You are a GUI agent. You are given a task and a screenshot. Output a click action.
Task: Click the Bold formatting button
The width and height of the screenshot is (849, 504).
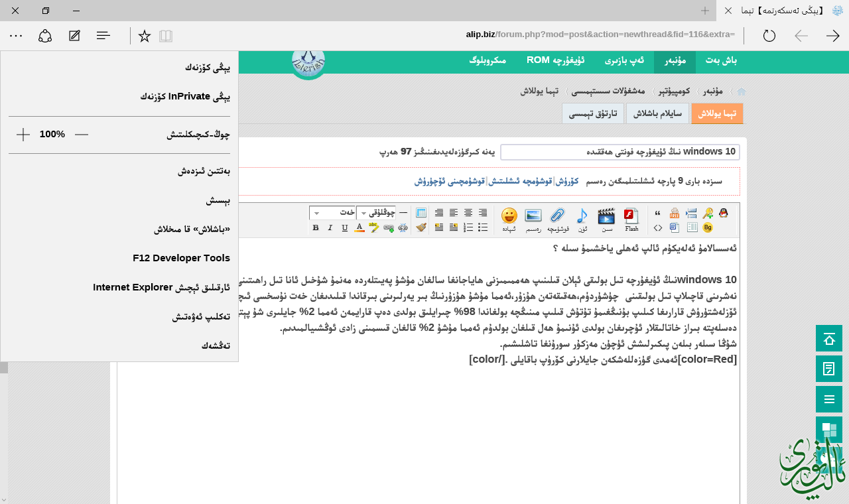(316, 227)
